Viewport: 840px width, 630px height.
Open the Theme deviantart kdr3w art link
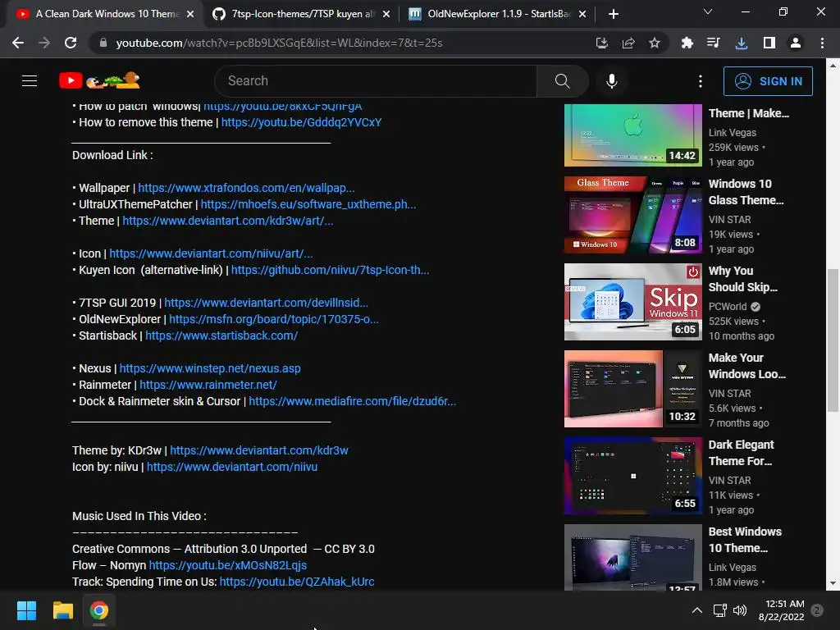[228, 221]
